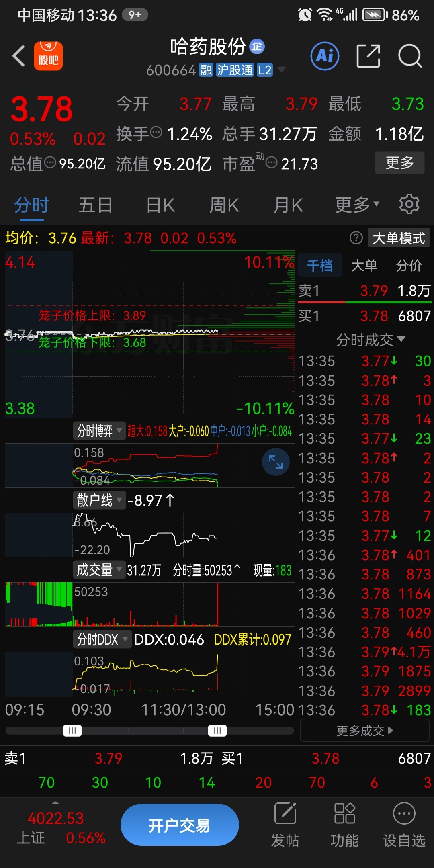Viewport: 434px width, 868px height.
Task: Tap the 企 badge next to 哈药股份
Action: coord(257,47)
